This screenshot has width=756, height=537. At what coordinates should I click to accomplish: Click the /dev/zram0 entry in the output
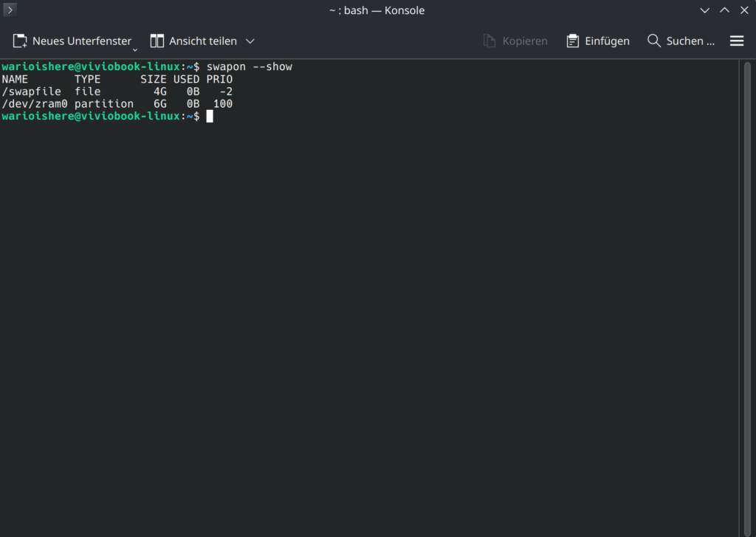coord(34,104)
